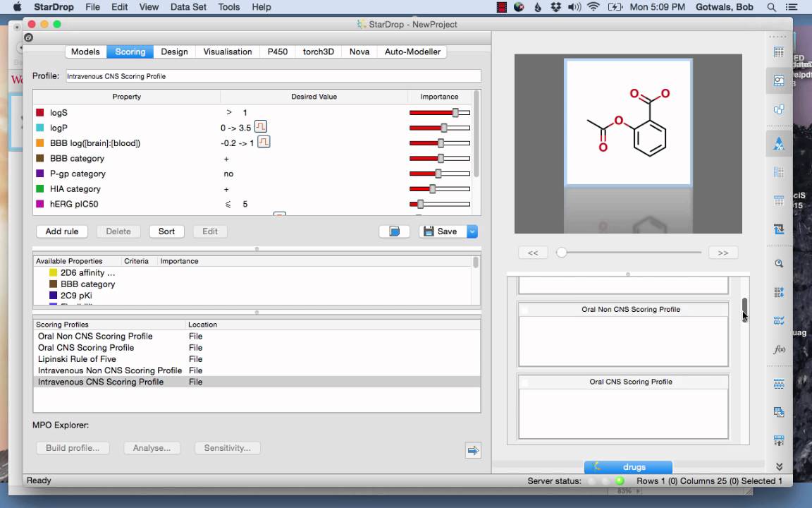Viewport: 812px width, 508px height.
Task: Click the aspirin molecule structure thumbnail
Action: click(628, 122)
